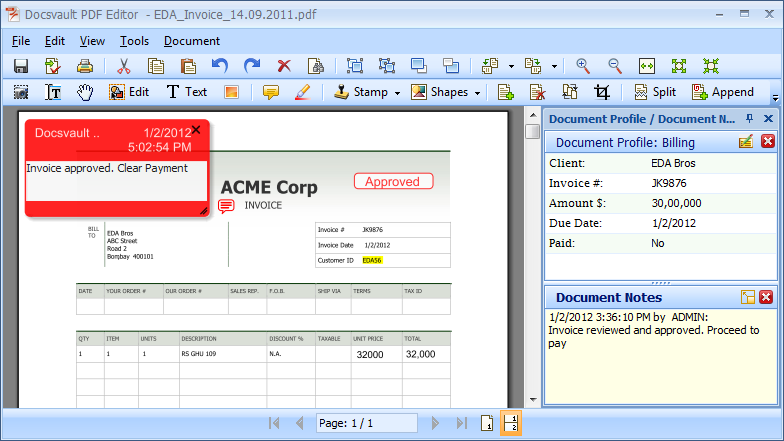The image size is (784, 441).
Task: Click the Amount value 30,00,000
Action: point(676,203)
